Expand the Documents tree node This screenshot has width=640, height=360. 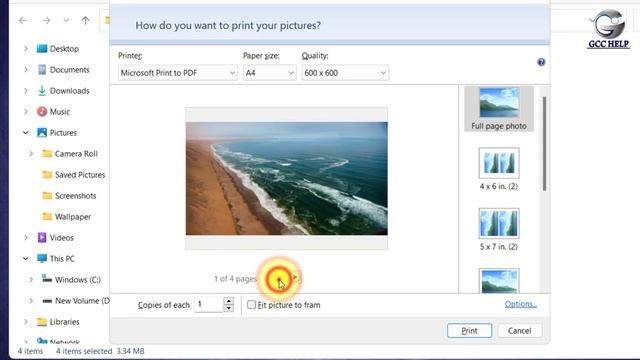click(x=26, y=70)
